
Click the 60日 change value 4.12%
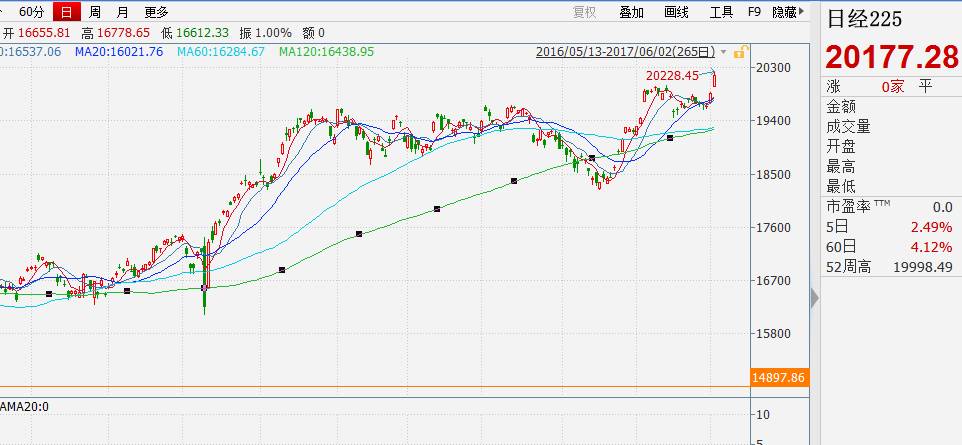(x=931, y=247)
